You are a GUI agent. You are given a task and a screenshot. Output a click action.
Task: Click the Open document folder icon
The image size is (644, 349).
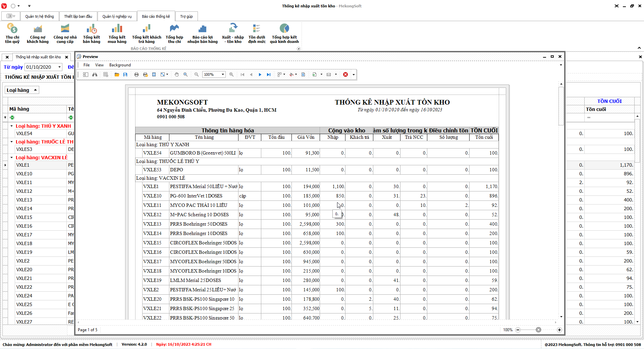(x=117, y=74)
